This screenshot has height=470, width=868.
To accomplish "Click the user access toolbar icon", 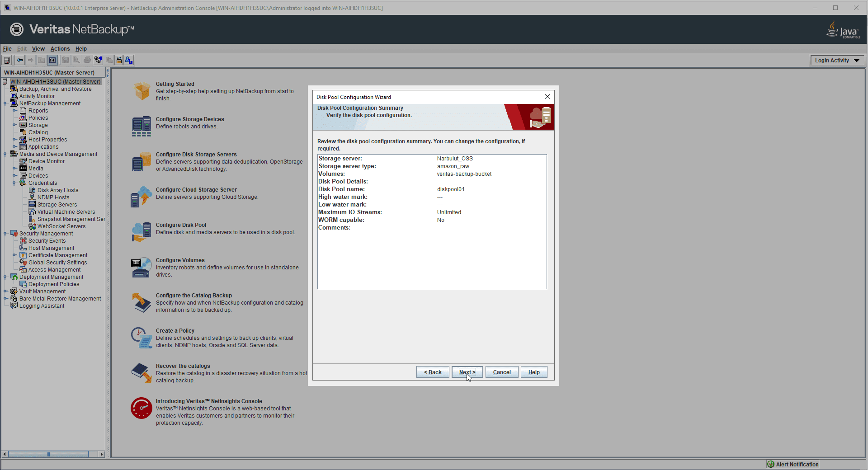I will [129, 60].
